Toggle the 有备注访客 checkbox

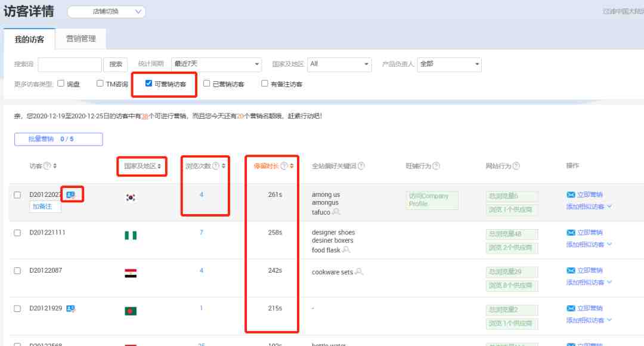click(x=265, y=84)
